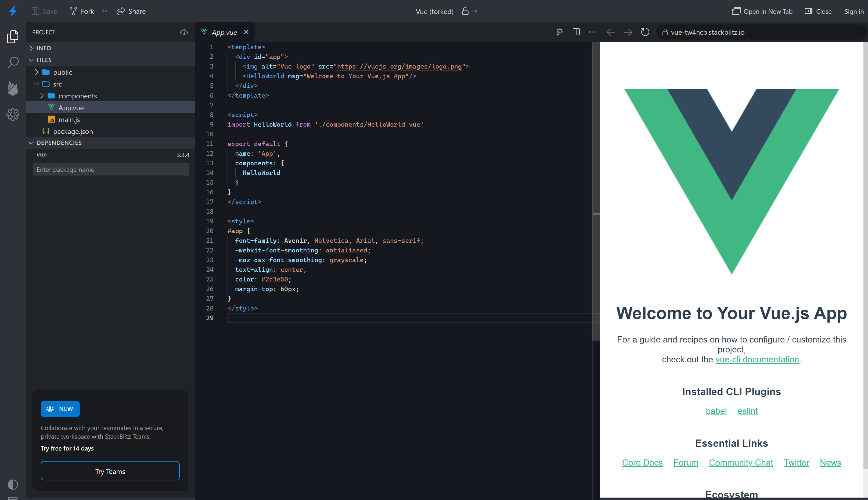Click the split editor icon
The image size is (868, 500).
pos(576,32)
